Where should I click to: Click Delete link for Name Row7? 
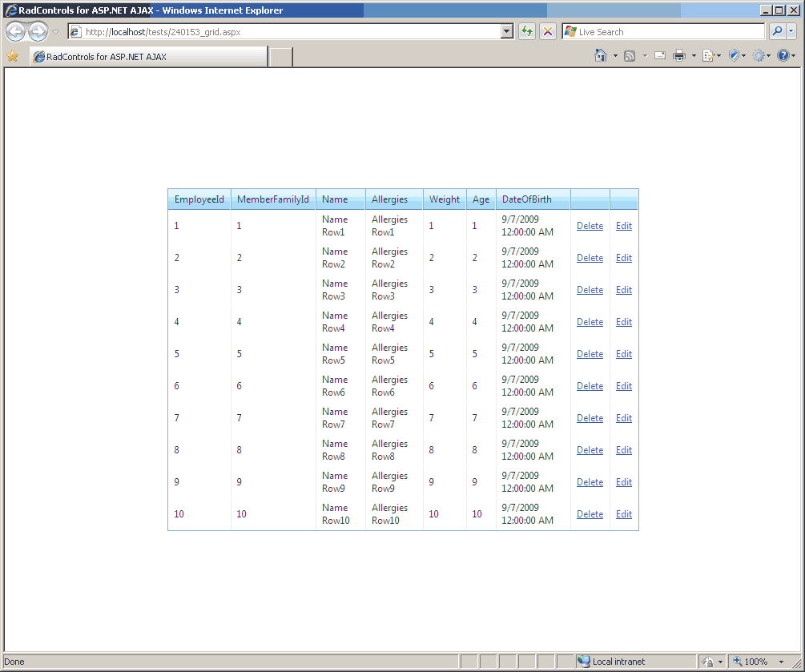pos(590,418)
